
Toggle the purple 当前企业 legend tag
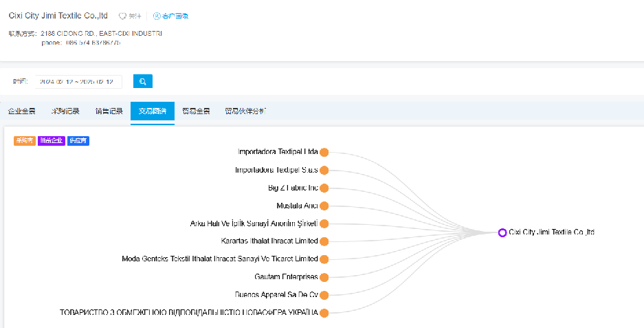tap(52, 140)
